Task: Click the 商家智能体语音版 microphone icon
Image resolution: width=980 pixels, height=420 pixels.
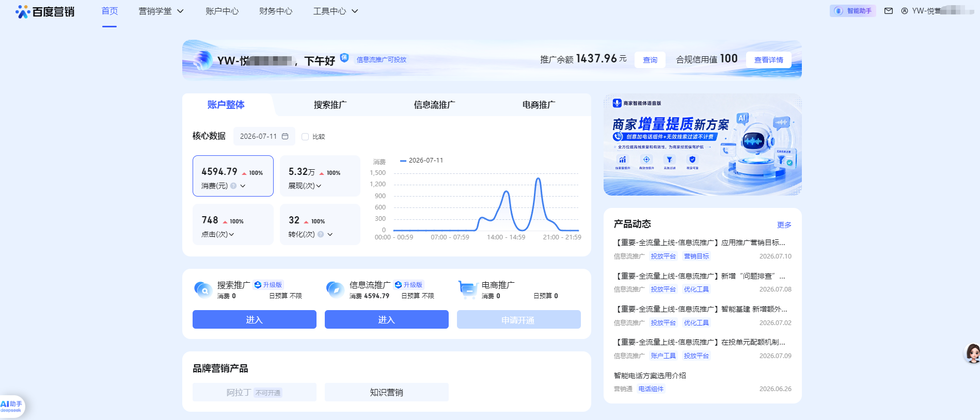Action: [x=617, y=103]
